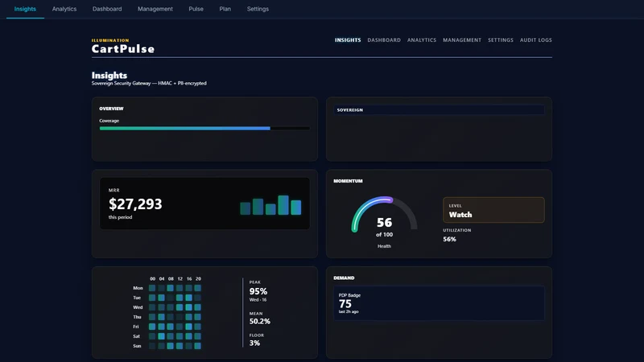Click the OVERVIEW panel heading
The height and width of the screenshot is (362, 644).
pyautogui.click(x=111, y=109)
